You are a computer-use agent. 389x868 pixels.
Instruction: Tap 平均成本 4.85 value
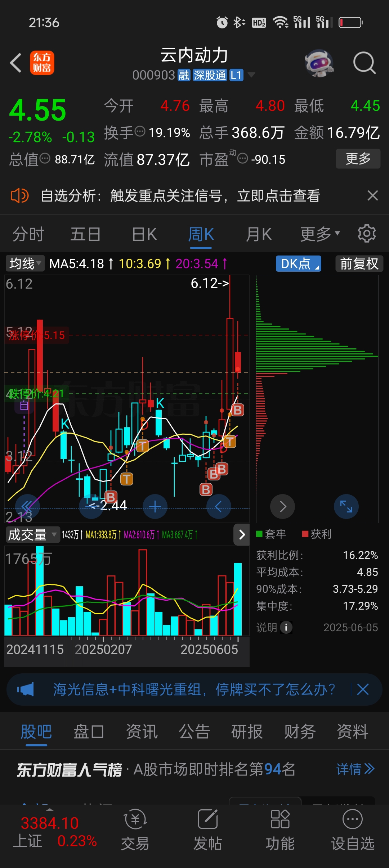367,572
